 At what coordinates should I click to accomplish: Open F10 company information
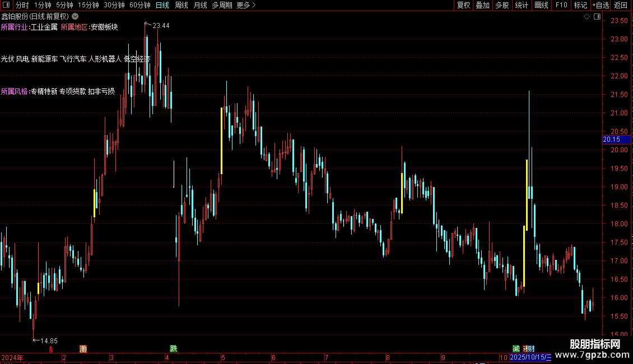pyautogui.click(x=561, y=5)
